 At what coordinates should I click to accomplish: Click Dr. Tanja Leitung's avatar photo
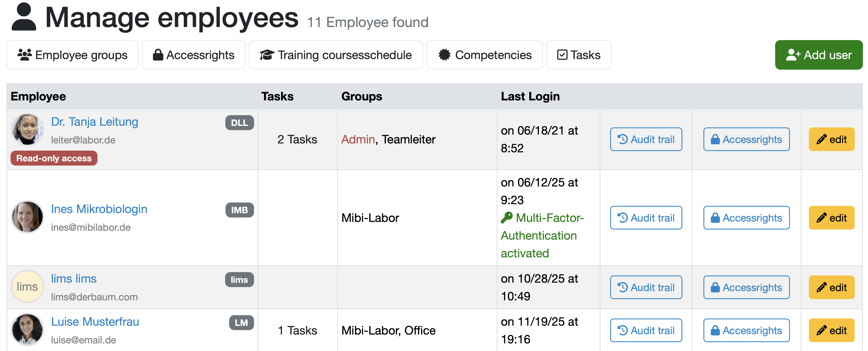27,130
